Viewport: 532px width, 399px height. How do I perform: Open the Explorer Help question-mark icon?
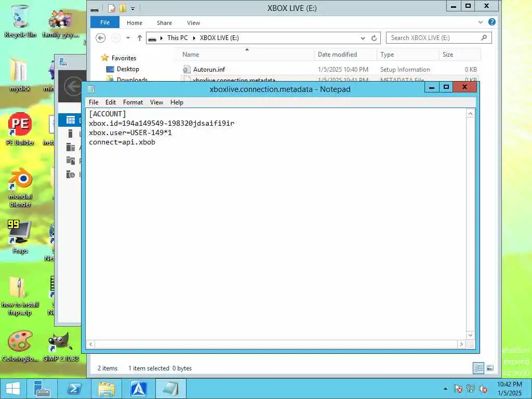[491, 22]
